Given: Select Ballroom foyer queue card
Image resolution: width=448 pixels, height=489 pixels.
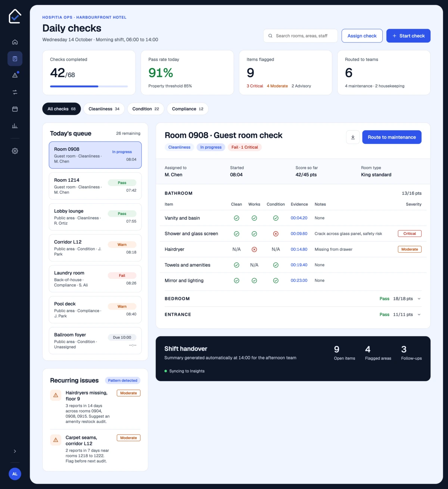Looking at the screenshot, I should [95, 341].
